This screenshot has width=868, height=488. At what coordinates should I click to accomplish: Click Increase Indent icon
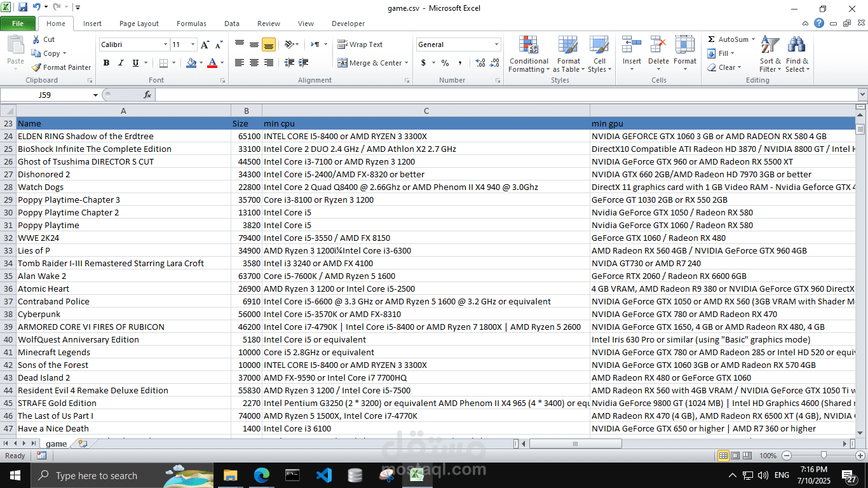pyautogui.click(x=304, y=63)
